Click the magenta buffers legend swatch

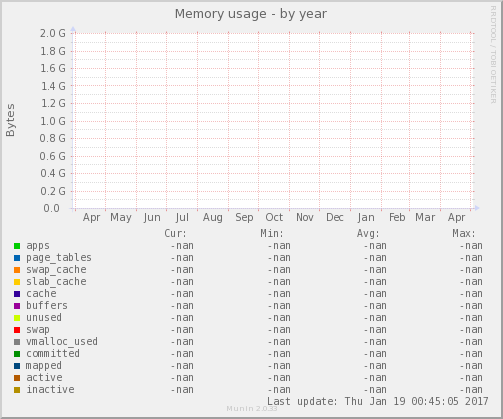[x=17, y=306]
